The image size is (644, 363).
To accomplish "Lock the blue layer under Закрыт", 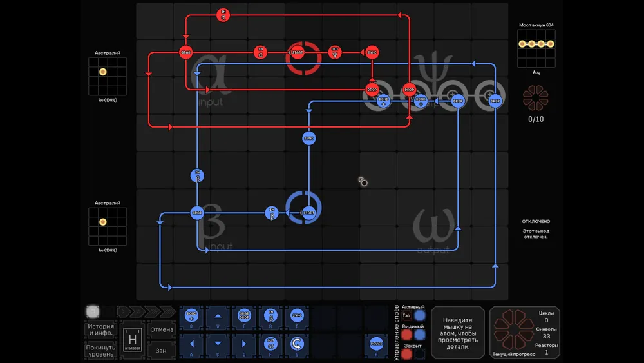I will (x=420, y=353).
